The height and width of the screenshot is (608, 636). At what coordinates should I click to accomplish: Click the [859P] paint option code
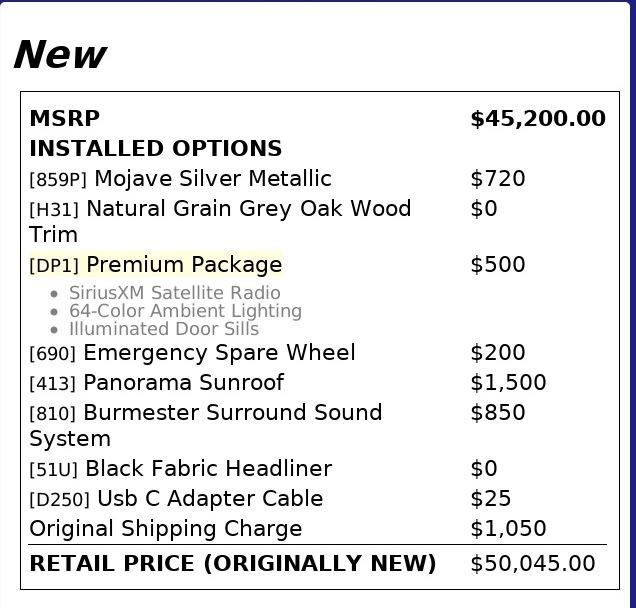click(x=58, y=180)
